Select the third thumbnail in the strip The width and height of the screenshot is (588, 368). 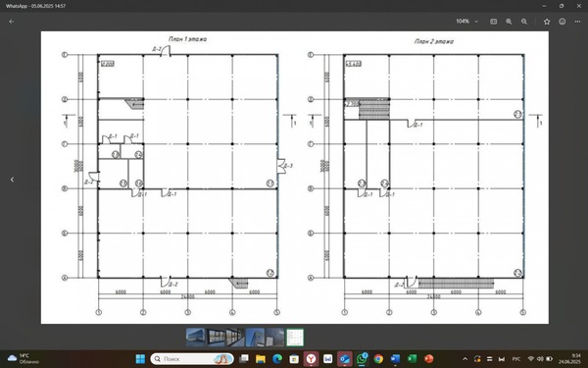click(235, 338)
